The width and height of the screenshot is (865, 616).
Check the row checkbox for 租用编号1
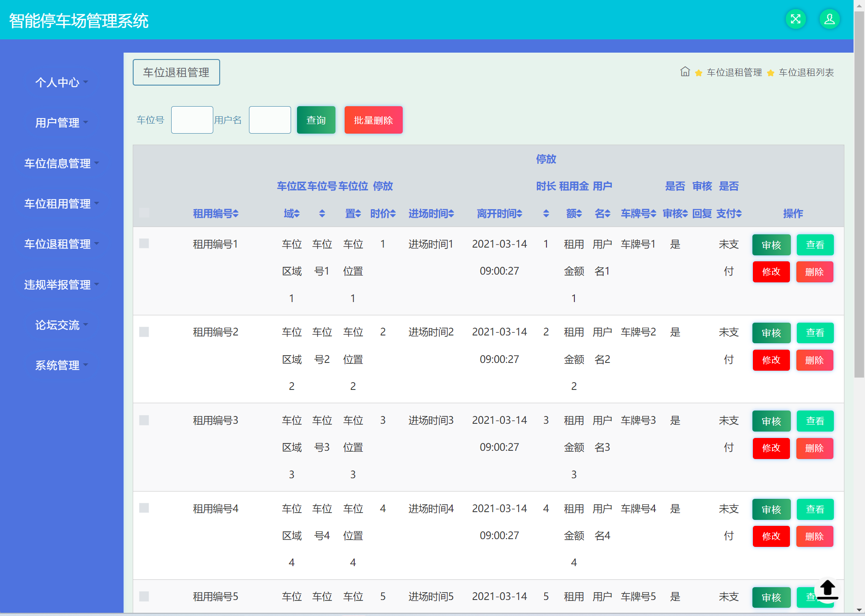click(144, 243)
